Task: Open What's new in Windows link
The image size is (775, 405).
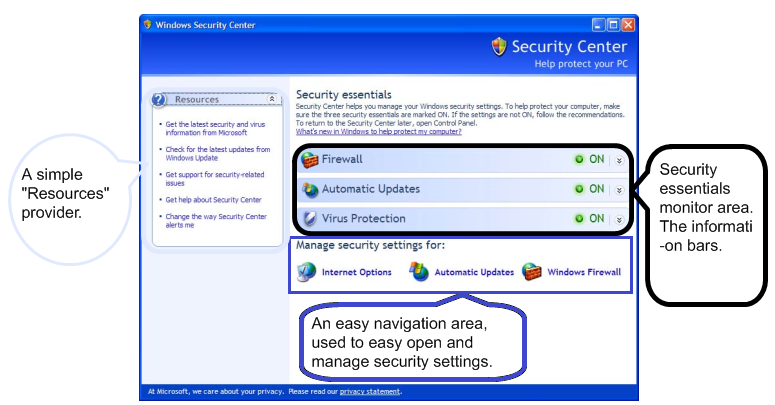Action: [x=379, y=132]
